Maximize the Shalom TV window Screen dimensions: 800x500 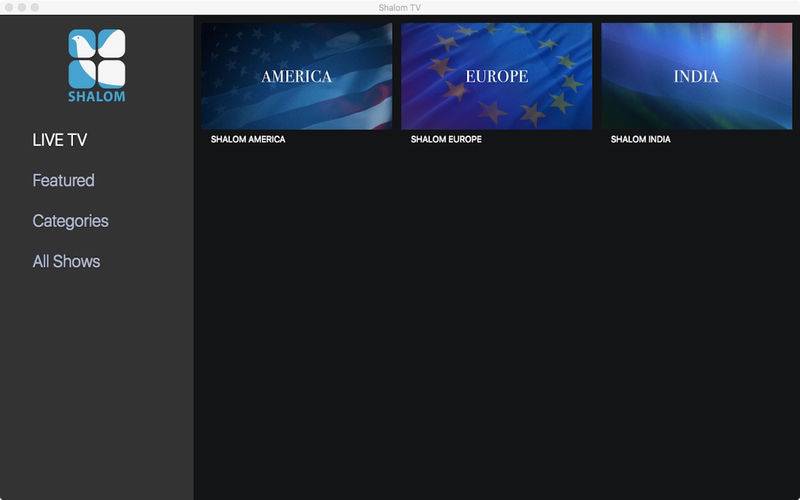coord(35,7)
